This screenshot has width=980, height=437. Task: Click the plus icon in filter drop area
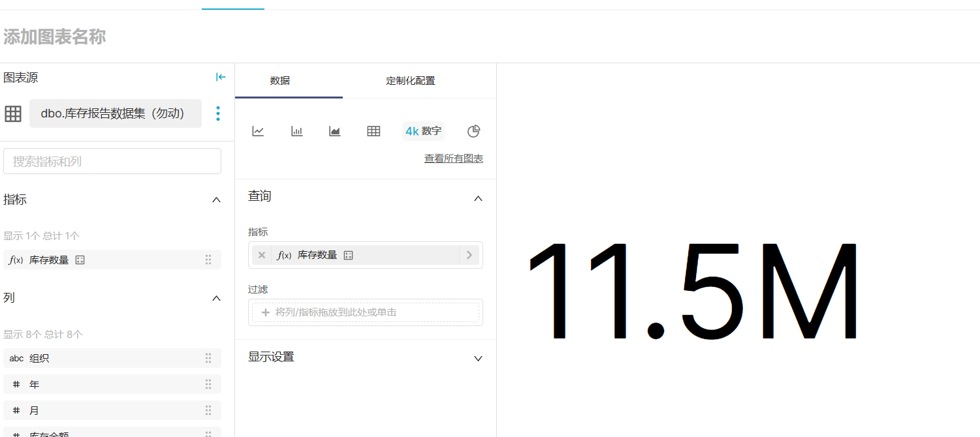266,312
